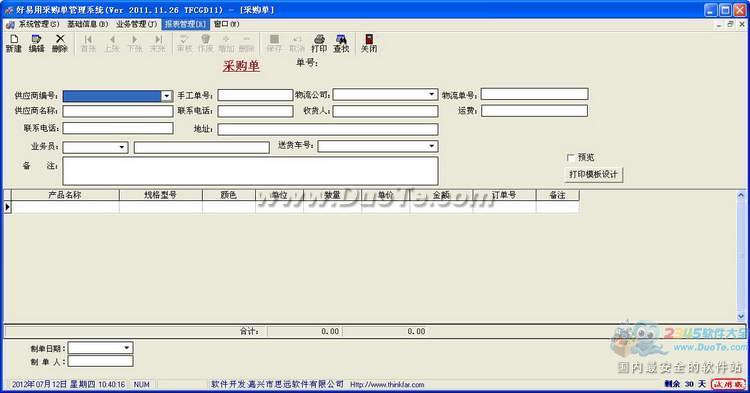Click the inner window minimize button

pos(719,24)
